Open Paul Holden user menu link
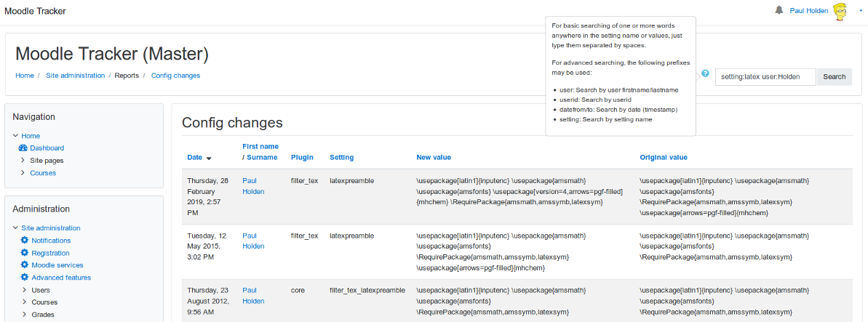The width and height of the screenshot is (868, 322). pyautogui.click(x=809, y=10)
